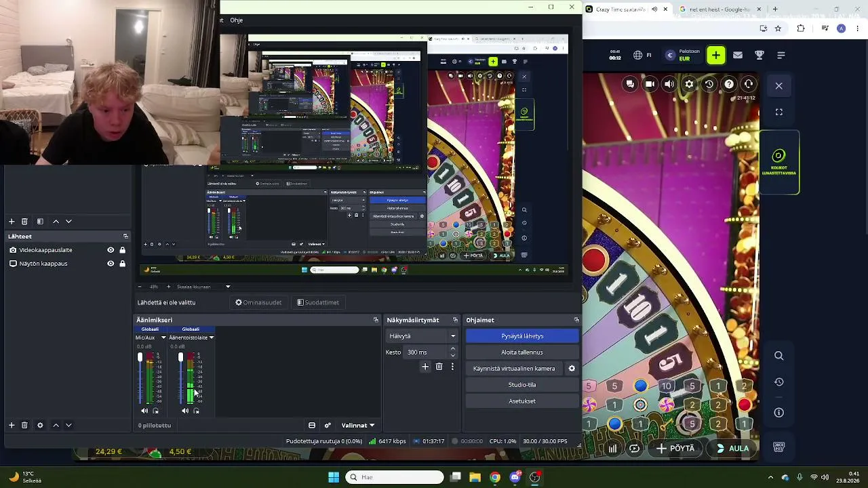868x488 pixels.
Task: Toggle lock on Videokaappauslaite source
Action: [122, 250]
